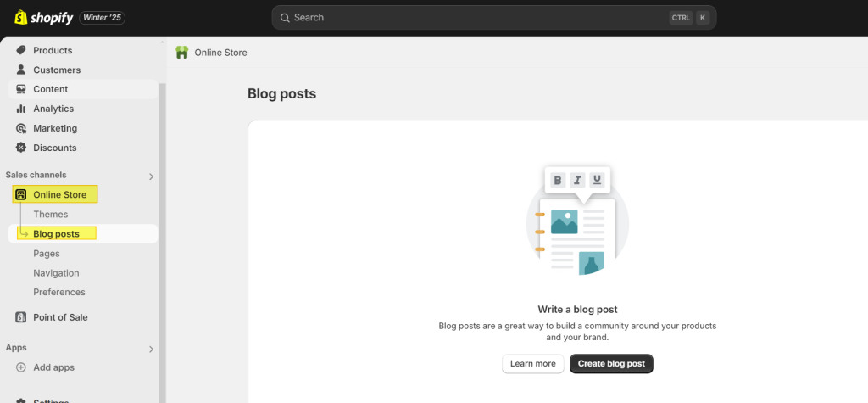Expand the Apps section chevron

tap(152, 349)
